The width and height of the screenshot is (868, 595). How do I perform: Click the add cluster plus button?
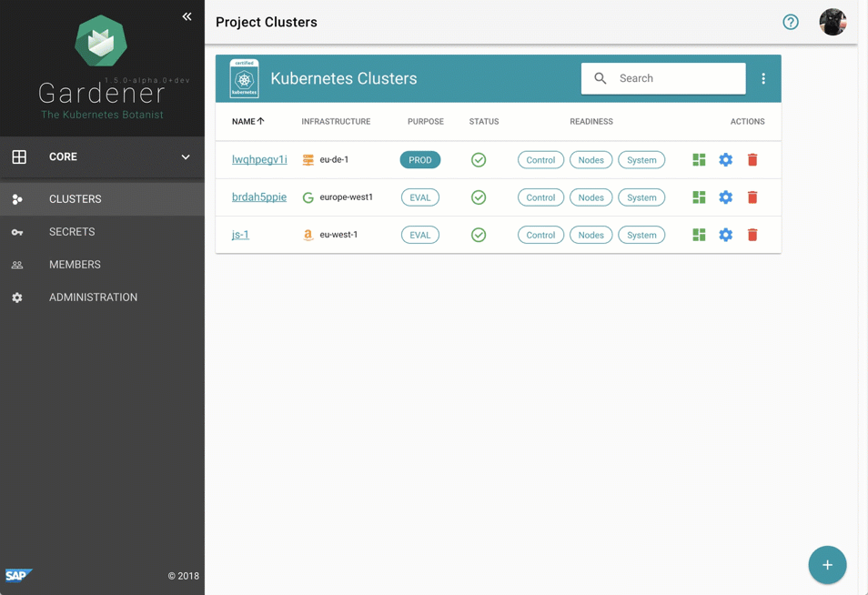tap(827, 565)
